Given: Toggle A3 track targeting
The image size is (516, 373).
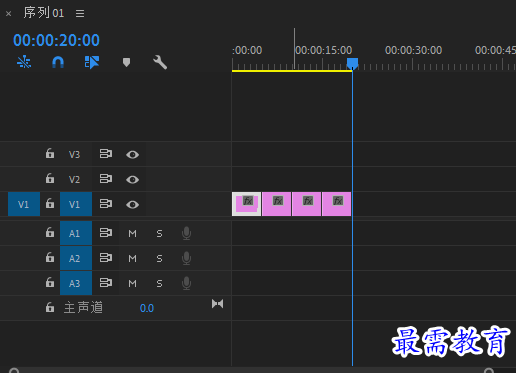Looking at the screenshot, I should 76,283.
